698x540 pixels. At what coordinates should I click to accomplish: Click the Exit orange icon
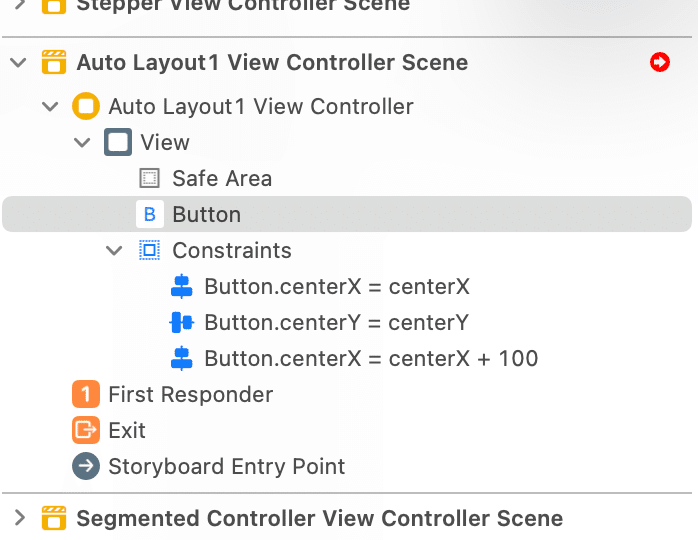(x=86, y=430)
